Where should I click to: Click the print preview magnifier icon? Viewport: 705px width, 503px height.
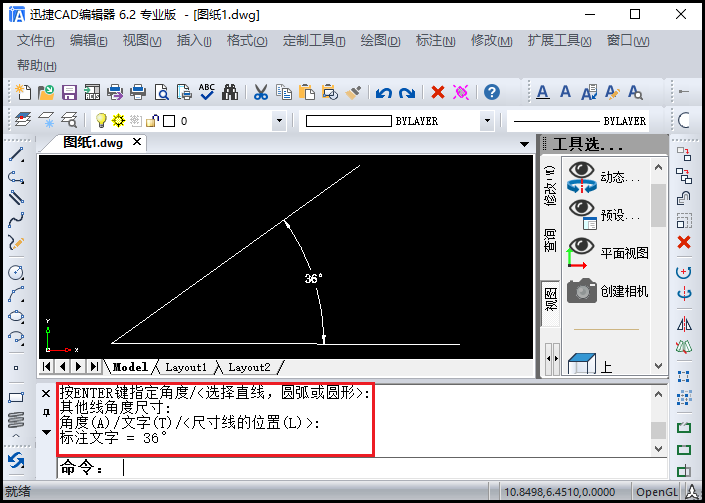[161, 92]
